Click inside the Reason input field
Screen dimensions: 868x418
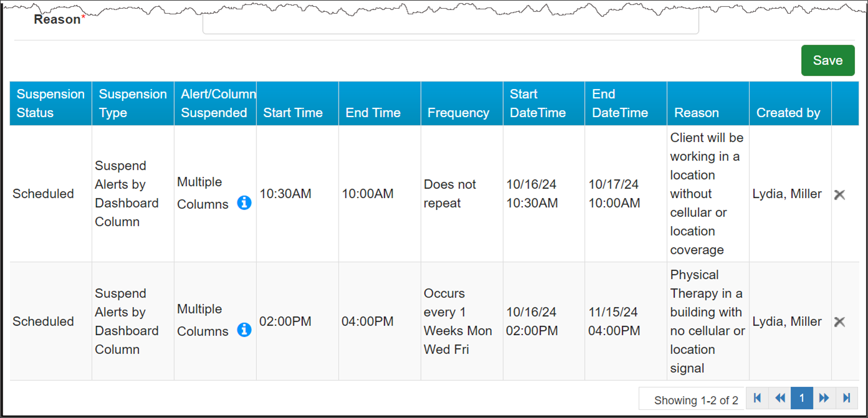450,24
